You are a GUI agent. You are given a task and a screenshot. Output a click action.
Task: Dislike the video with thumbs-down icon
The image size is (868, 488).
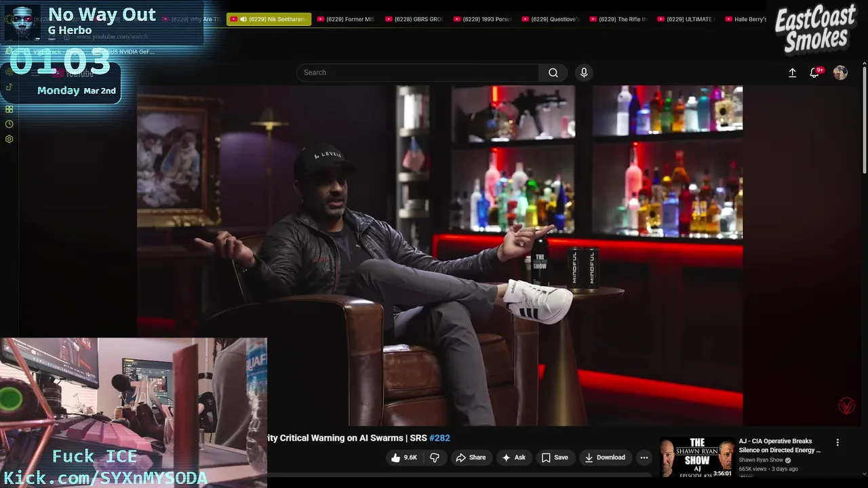click(435, 457)
